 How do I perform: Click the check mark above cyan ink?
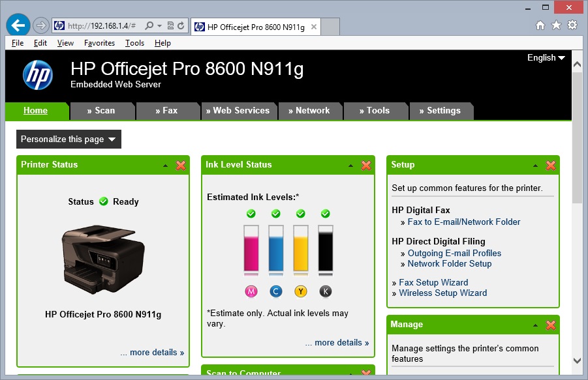click(275, 213)
